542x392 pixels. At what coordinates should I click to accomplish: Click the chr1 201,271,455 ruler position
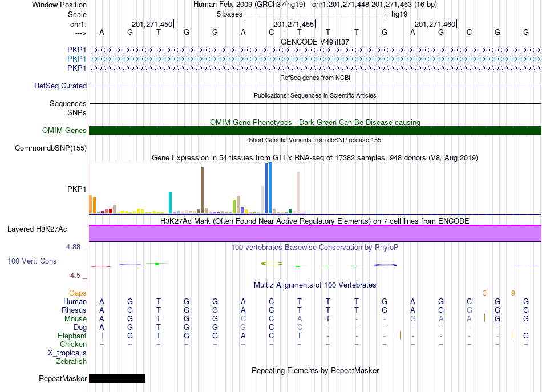[x=294, y=24]
